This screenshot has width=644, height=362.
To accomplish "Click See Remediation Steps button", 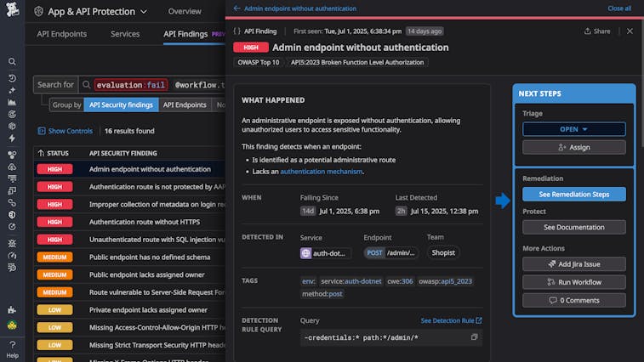I will point(574,195).
